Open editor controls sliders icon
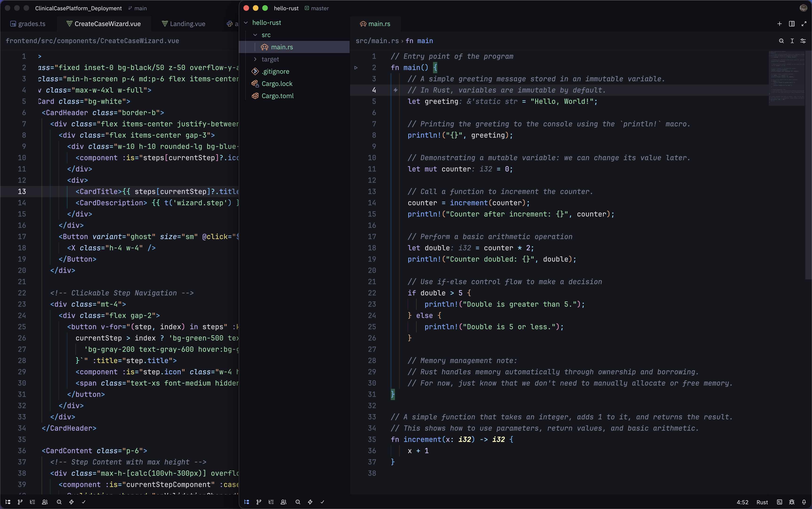Viewport: 812px width, 509px height. click(x=803, y=41)
